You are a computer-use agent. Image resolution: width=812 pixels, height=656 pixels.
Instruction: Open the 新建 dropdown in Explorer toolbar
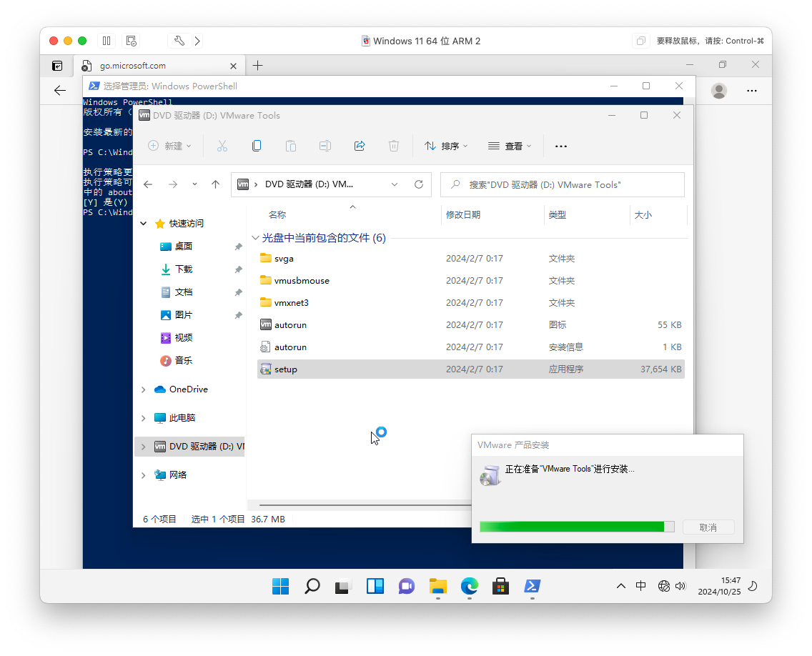click(x=170, y=146)
